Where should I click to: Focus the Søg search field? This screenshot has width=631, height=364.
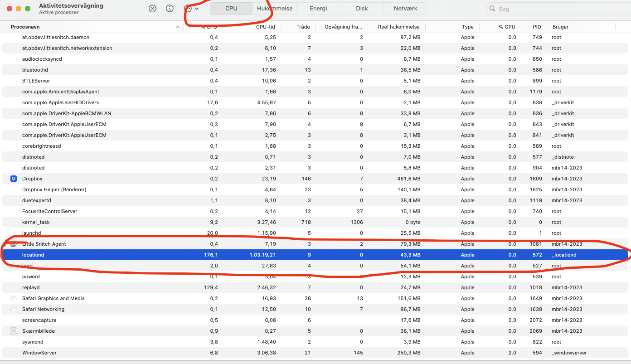(558, 9)
